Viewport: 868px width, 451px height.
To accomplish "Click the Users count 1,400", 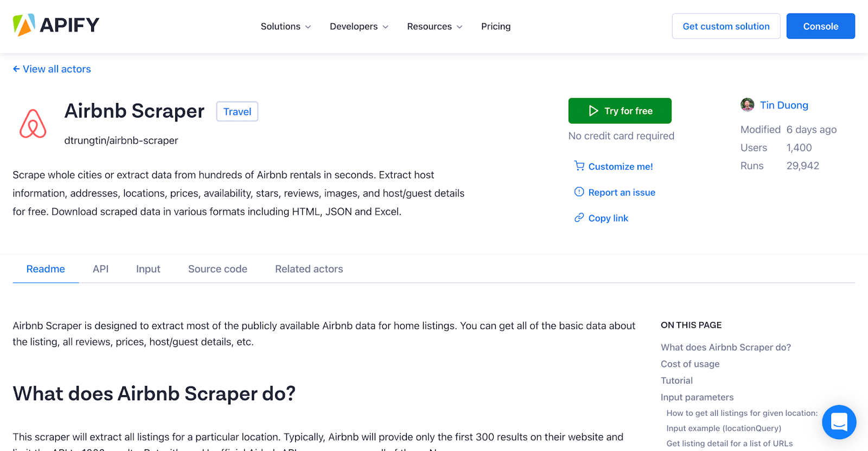I will point(799,147).
